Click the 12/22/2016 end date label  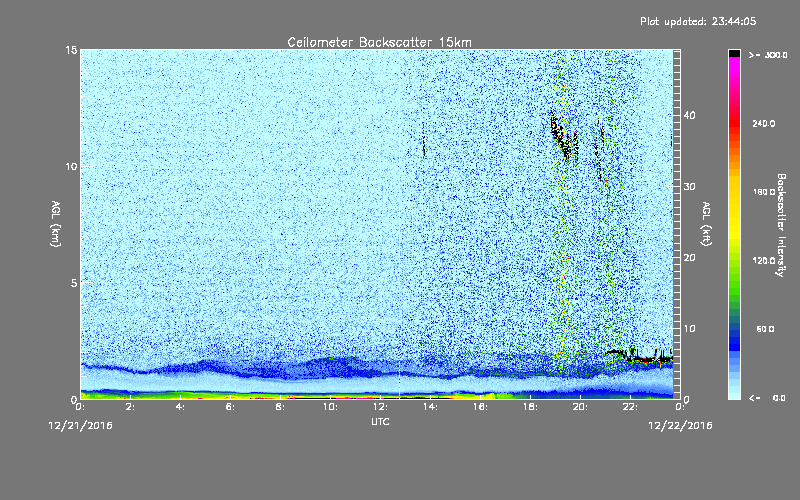680,426
